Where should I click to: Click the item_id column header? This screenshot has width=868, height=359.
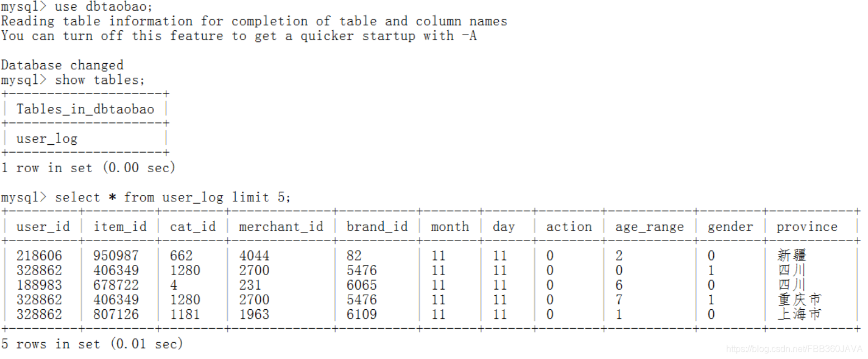120,226
